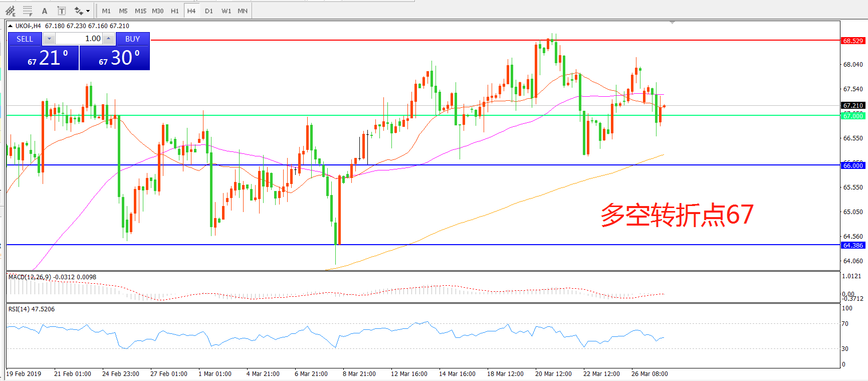Expand the Arrows tool dropdown arrow
The image size is (868, 381).
coord(88,11)
